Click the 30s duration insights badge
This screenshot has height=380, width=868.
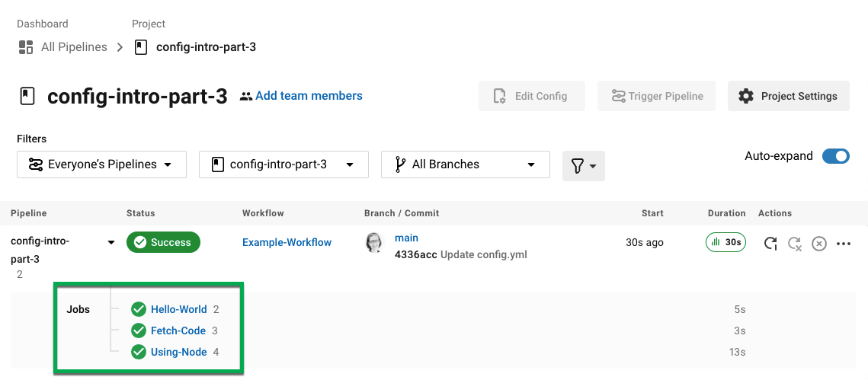pos(725,242)
